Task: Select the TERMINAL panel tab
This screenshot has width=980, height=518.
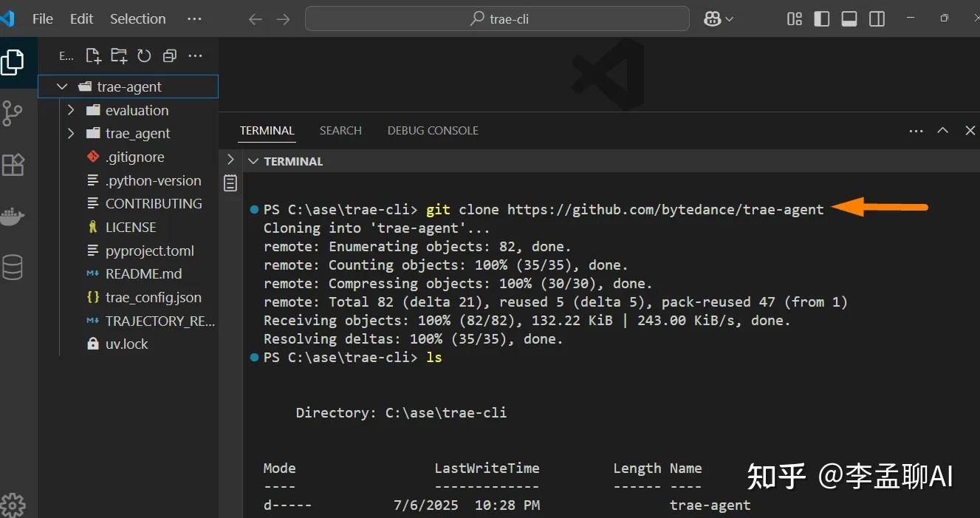Action: [x=267, y=131]
